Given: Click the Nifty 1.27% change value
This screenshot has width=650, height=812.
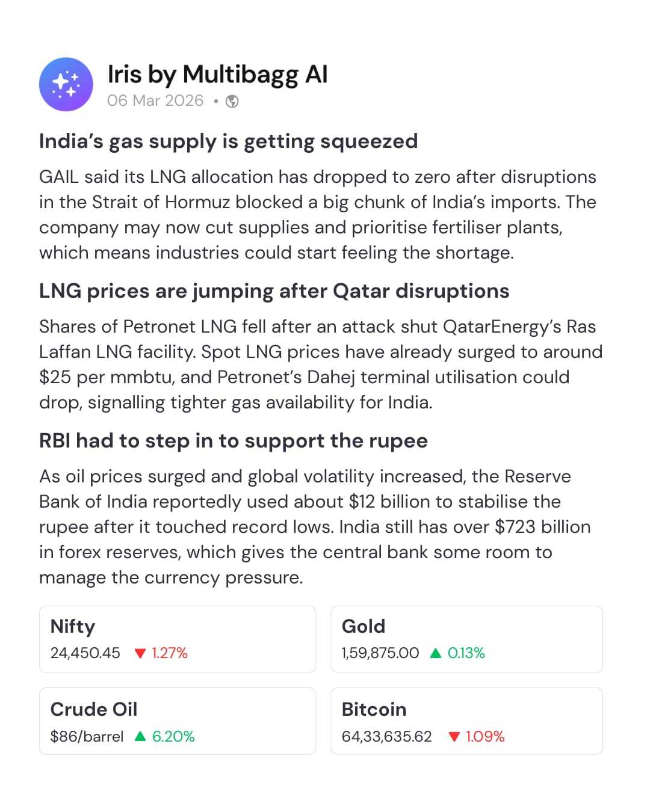Looking at the screenshot, I should pos(170,653).
